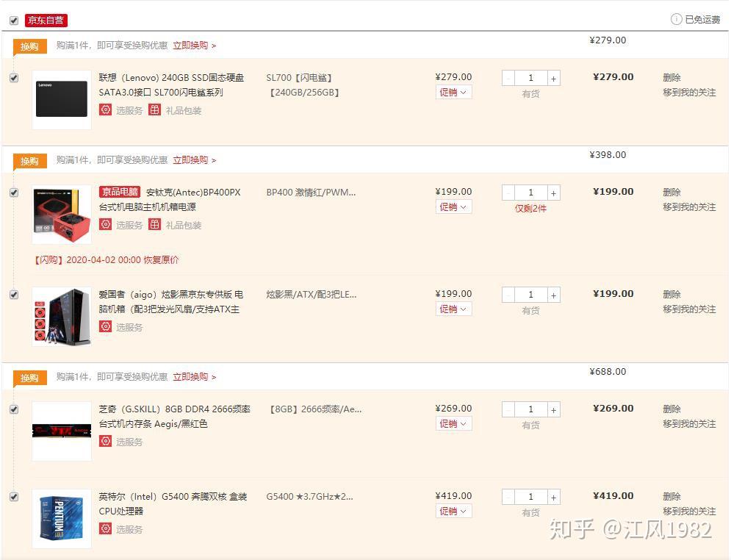Screen dimensions: 731x560
Task: Open 联想 240GB SSD固态硬盘 product title
Action: coord(172,85)
